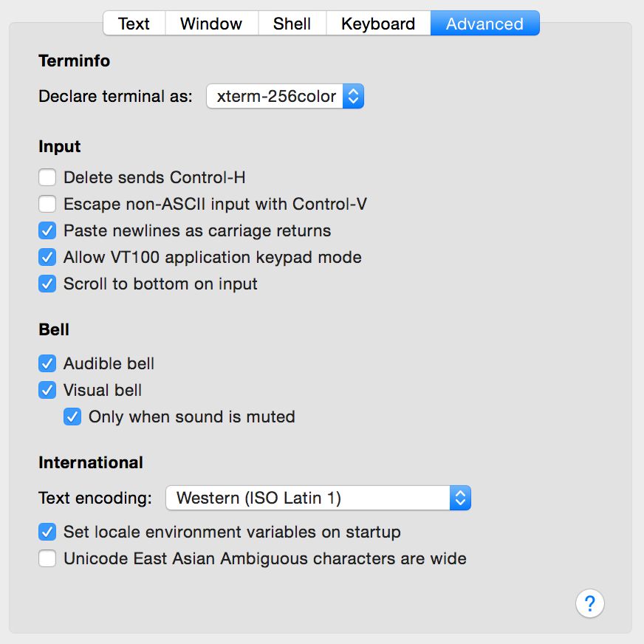Image resolution: width=644 pixels, height=644 pixels.
Task: Switch to the Text tab
Action: 134,24
